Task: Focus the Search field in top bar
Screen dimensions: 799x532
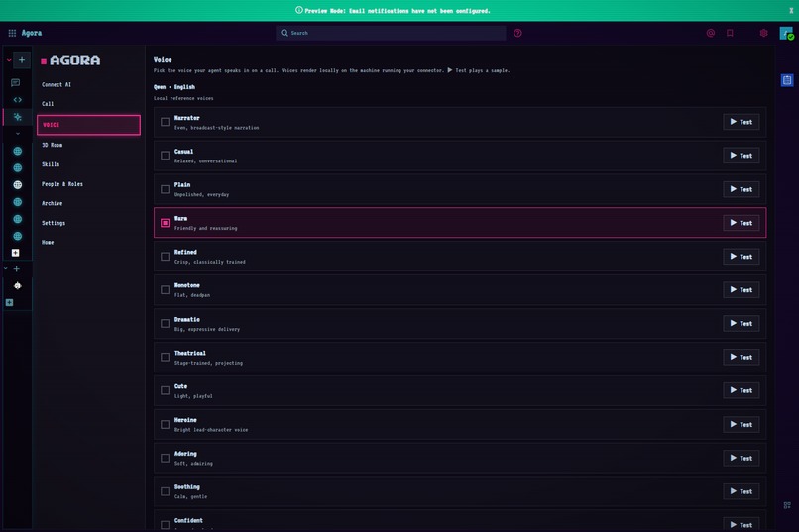Action: [x=391, y=33]
